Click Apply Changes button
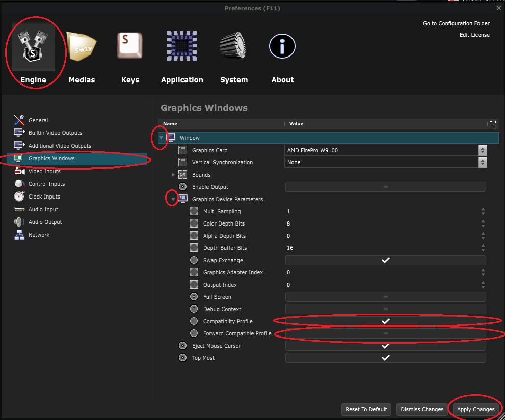This screenshot has height=420, width=505. pyautogui.click(x=475, y=409)
